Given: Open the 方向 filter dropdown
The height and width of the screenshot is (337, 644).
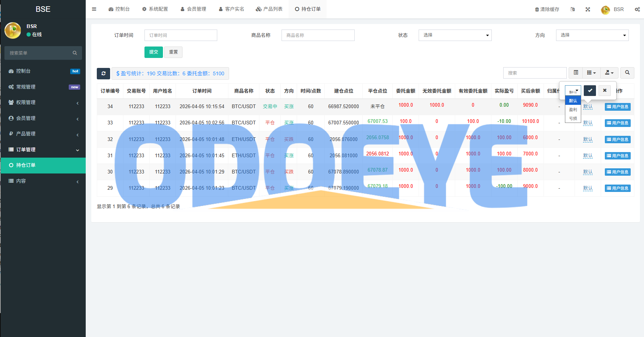Looking at the screenshot, I should (x=592, y=35).
